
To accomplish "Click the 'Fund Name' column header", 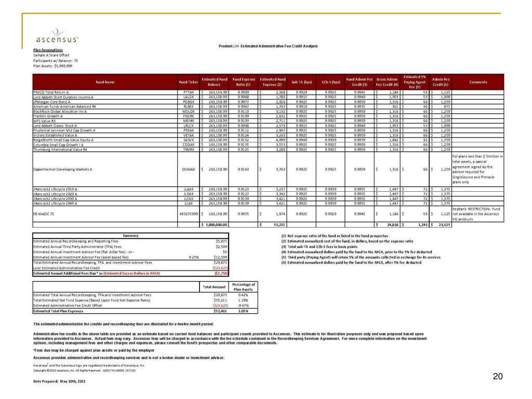I will tap(105, 82).
